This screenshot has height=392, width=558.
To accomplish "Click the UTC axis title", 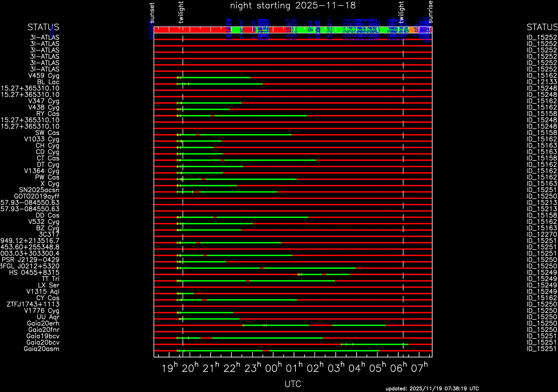I will point(293,384).
